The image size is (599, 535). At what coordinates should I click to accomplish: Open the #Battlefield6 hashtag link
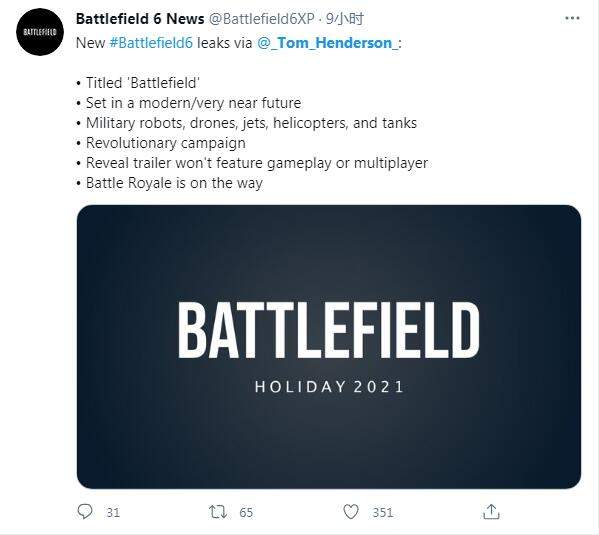click(x=151, y=43)
